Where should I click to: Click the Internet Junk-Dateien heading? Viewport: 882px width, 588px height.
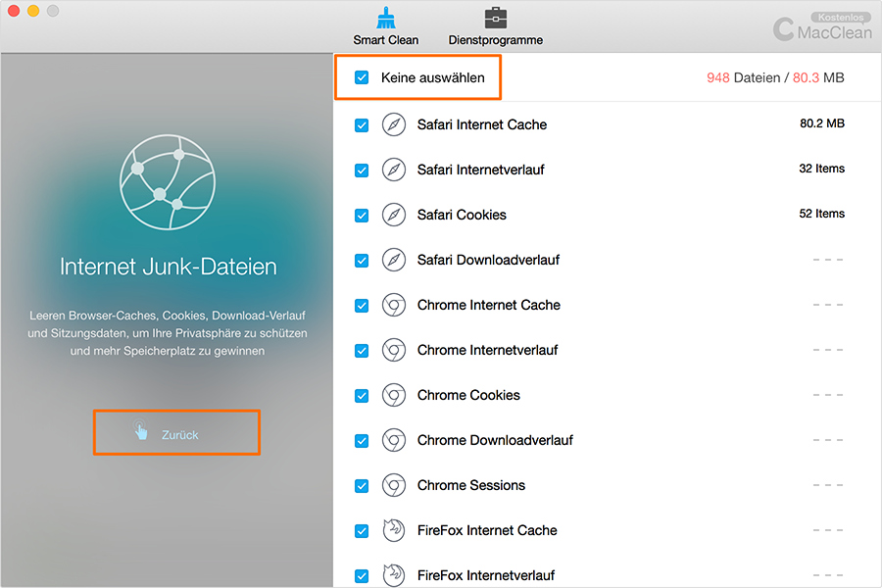(x=169, y=267)
